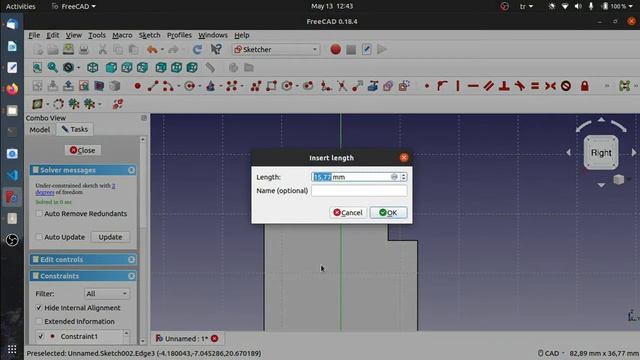Apply the Equal constraint
This screenshot has width=640, height=360.
tap(535, 86)
